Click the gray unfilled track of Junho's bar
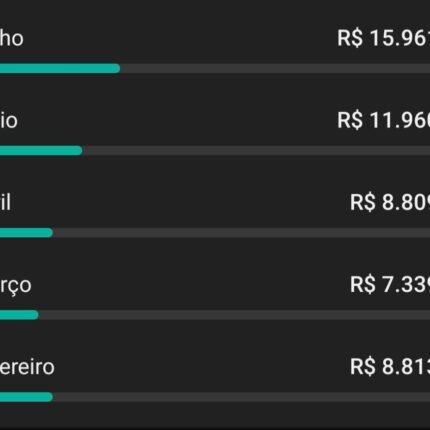This screenshot has height=430, width=430. [x=275, y=68]
